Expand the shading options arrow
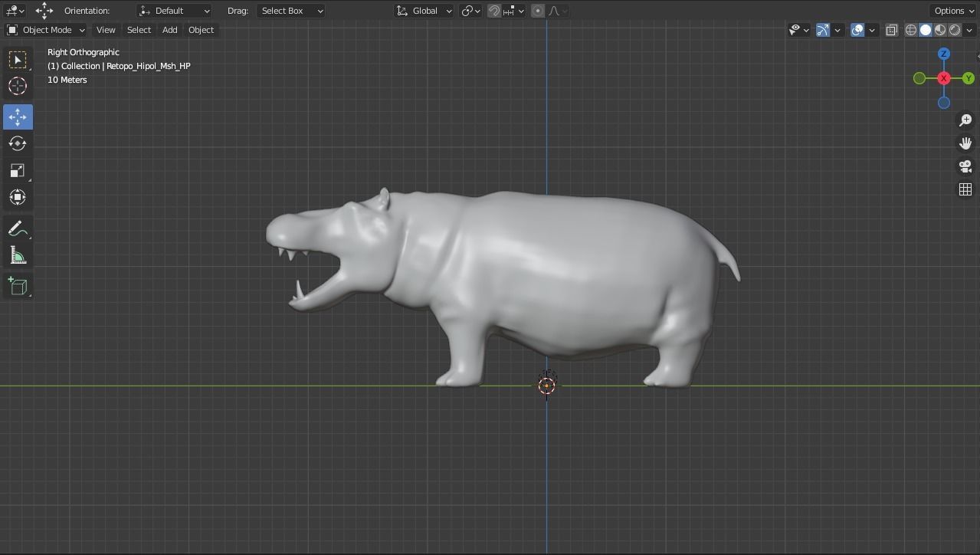The image size is (980, 555). click(x=969, y=30)
